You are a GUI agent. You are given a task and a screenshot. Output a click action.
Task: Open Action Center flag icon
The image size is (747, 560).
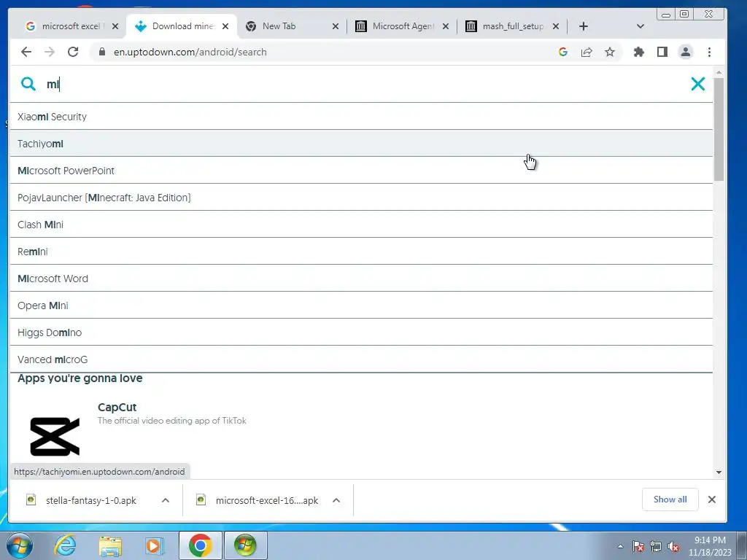(x=638, y=547)
